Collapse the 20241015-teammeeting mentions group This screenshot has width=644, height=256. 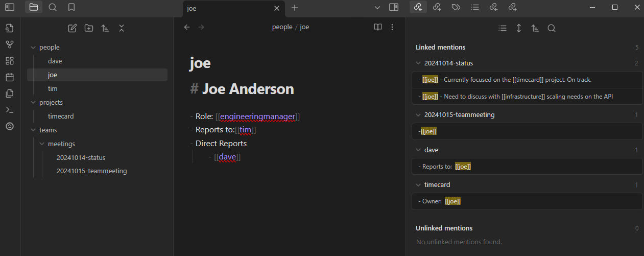tap(419, 115)
